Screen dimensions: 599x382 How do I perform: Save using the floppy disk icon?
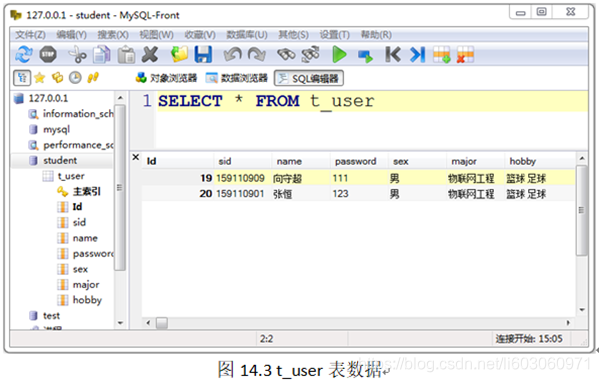(x=203, y=55)
